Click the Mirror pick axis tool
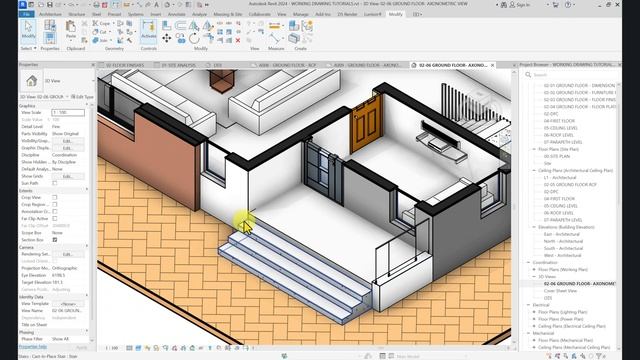The height and width of the screenshot is (360, 640). coord(194,25)
